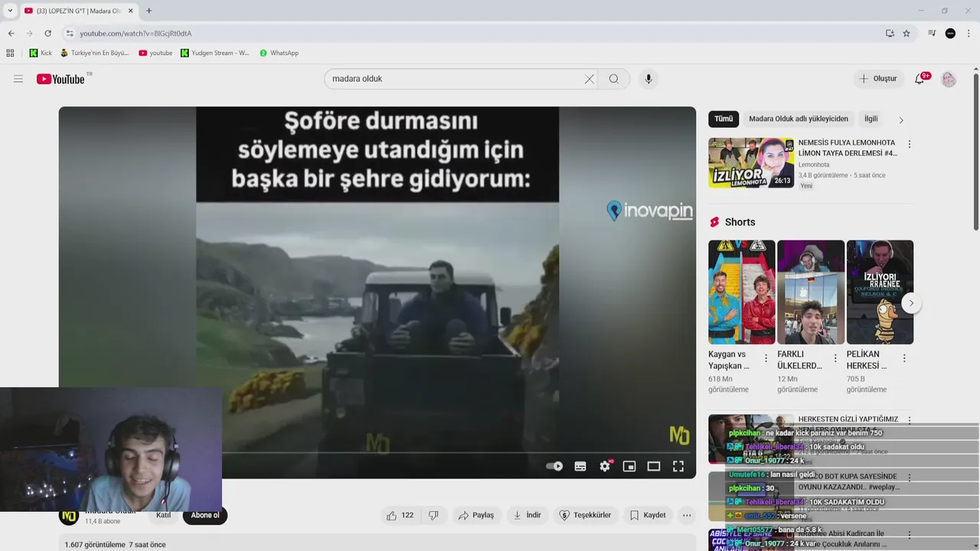980x551 pixels.
Task: Select Madara Olduk adlı yükleyiciden chip
Action: point(799,119)
